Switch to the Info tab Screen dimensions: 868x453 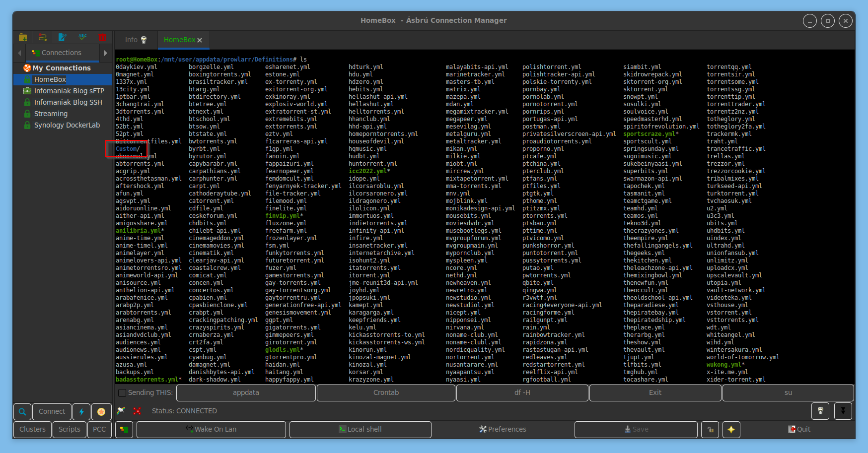coord(136,40)
